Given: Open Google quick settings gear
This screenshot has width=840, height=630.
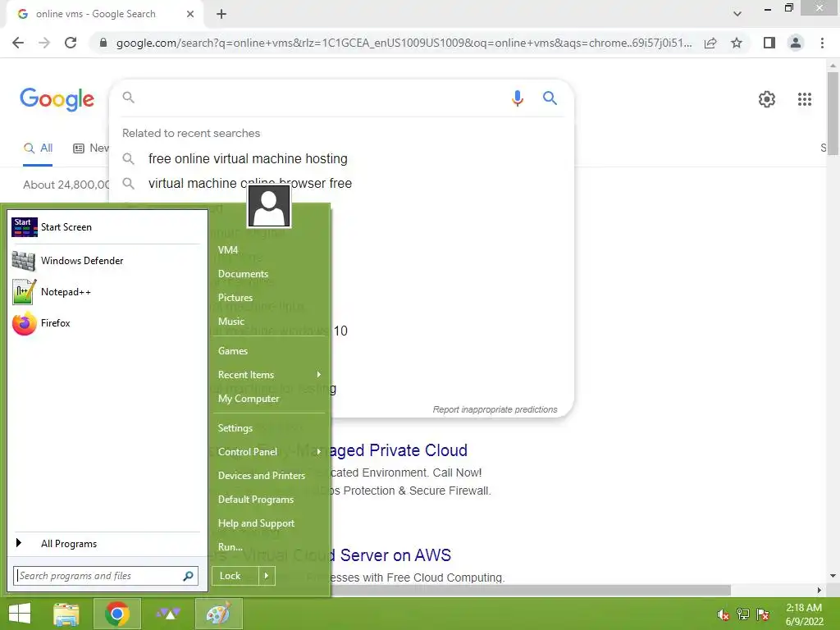Looking at the screenshot, I should click(x=767, y=99).
